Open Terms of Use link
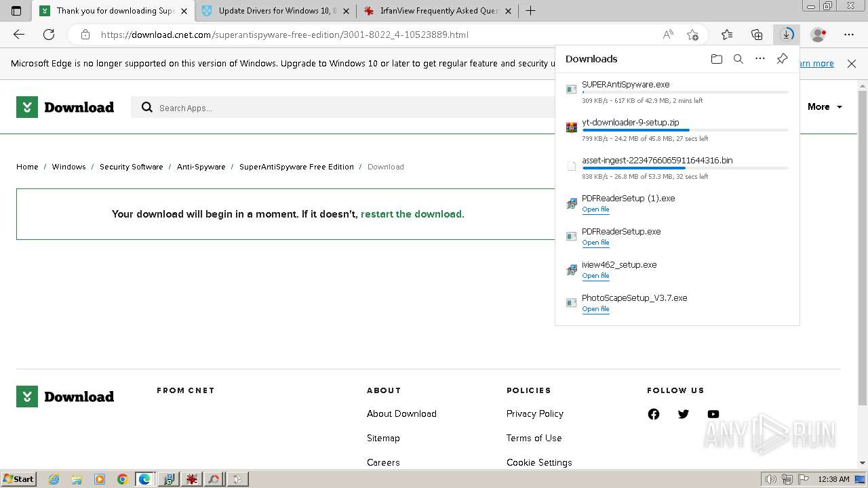 (x=534, y=439)
